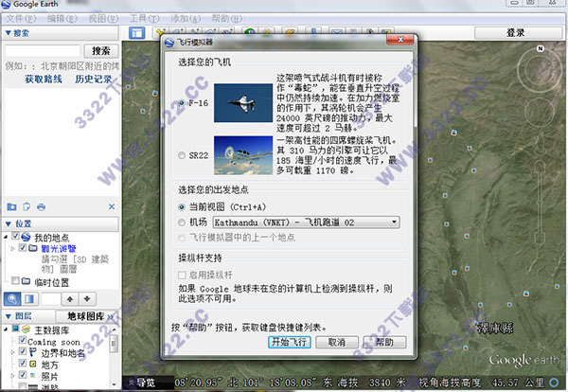
Task: Click the add placemark pushpin icon
Action: click(x=161, y=31)
